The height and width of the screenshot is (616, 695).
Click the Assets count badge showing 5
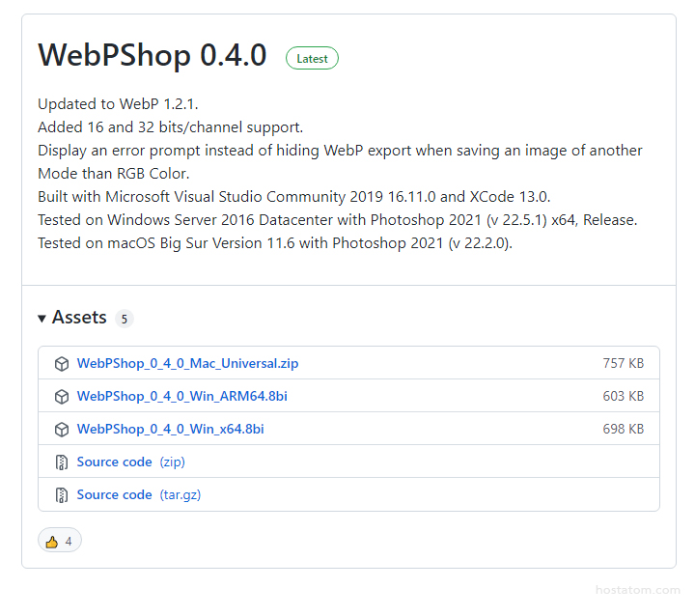(x=124, y=319)
